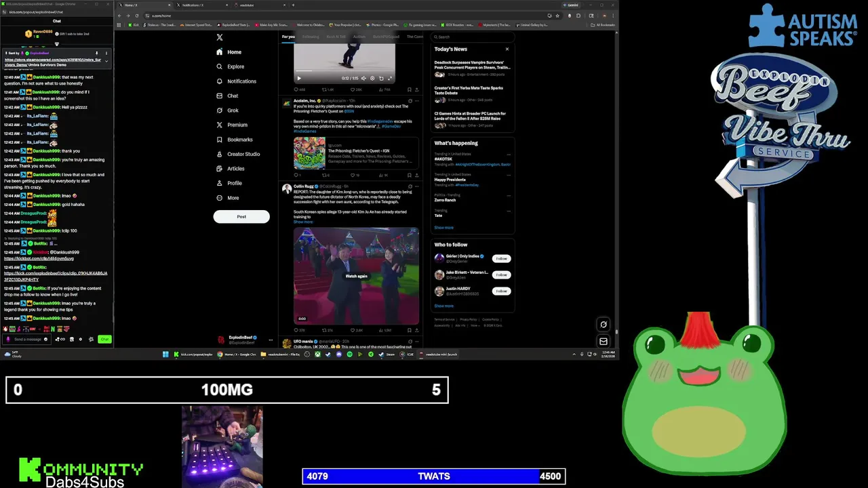Open the Kick bookmark in bookmarks bar

[134, 24]
